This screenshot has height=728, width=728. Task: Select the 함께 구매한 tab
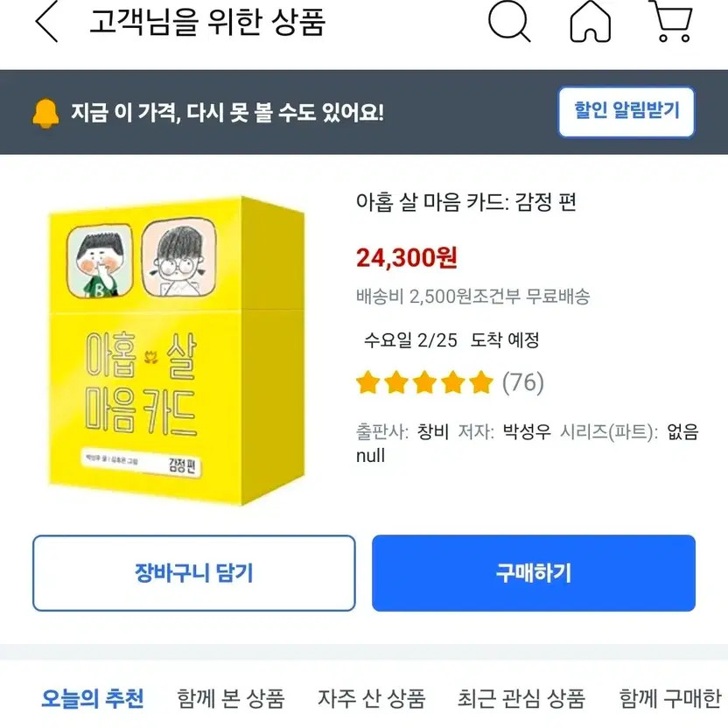(671, 698)
